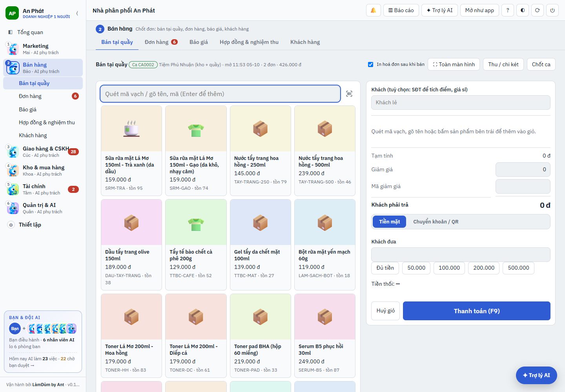Image resolution: width=565 pixels, height=392 pixels.
Task: Enter Toàn màn hình full screen mode
Action: (454, 64)
